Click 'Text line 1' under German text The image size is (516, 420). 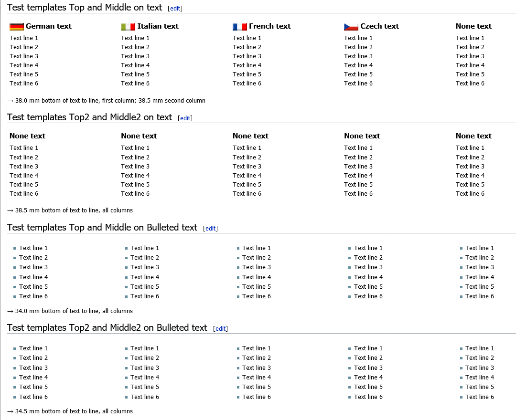[x=24, y=38]
